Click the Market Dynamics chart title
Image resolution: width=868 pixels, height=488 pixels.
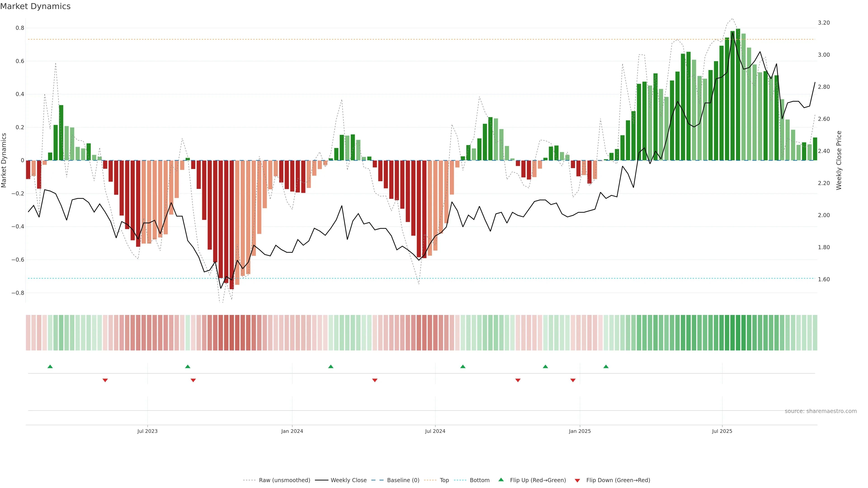(35, 6)
